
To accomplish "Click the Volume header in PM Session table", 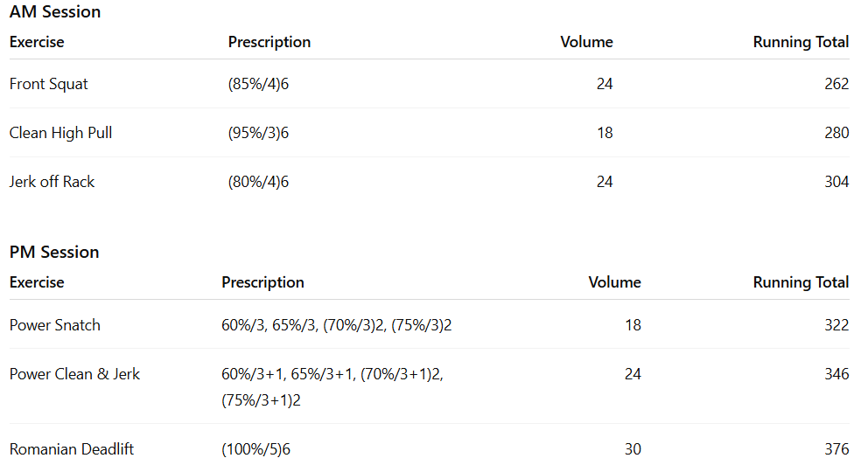I will (614, 282).
